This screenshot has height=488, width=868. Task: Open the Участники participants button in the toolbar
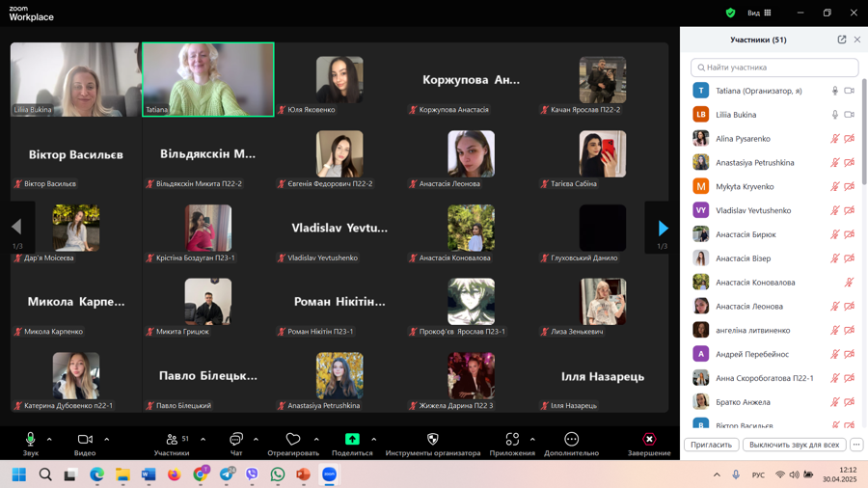[172, 444]
